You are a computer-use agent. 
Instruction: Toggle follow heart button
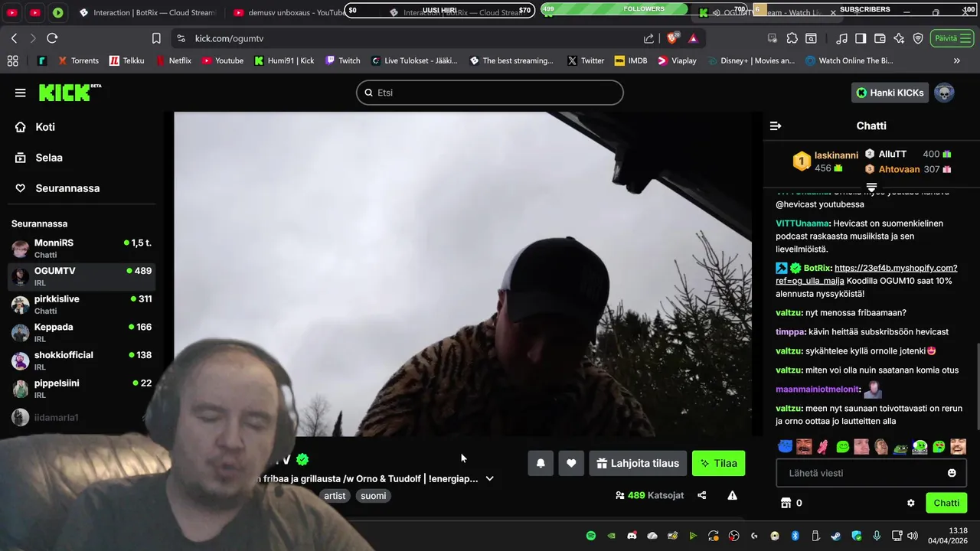point(571,463)
